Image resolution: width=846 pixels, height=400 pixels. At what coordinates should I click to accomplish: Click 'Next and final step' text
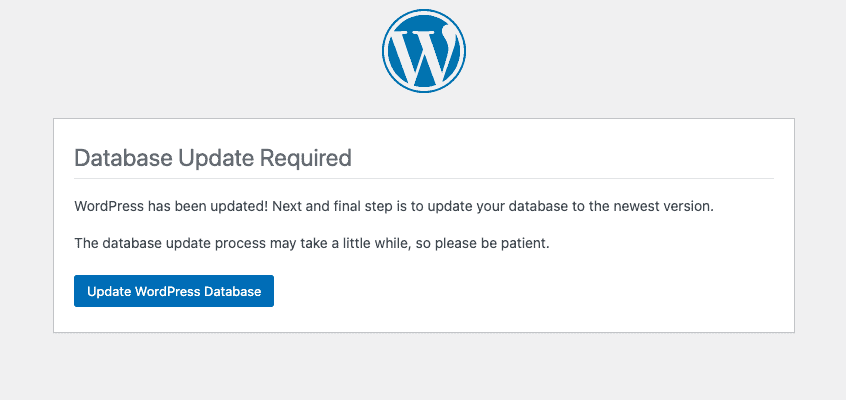(x=326, y=207)
